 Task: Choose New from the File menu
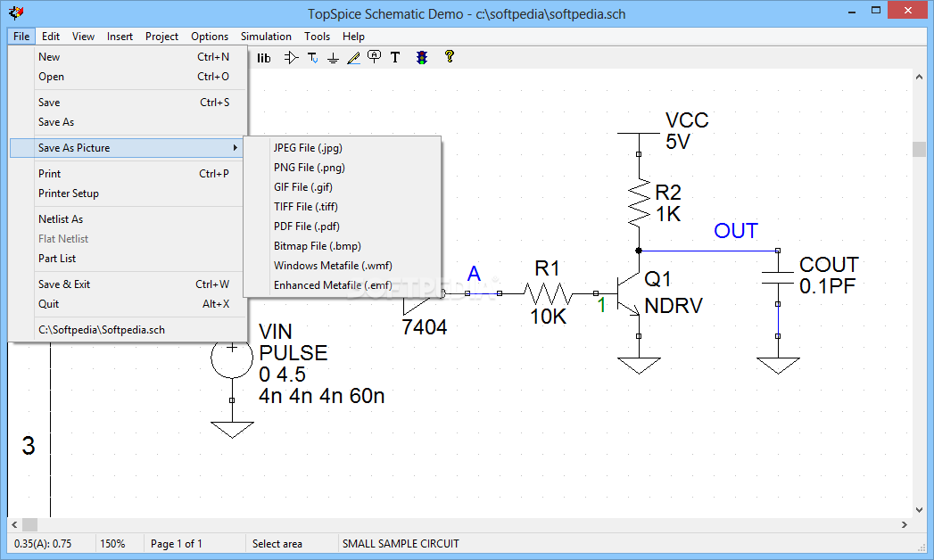coord(128,57)
